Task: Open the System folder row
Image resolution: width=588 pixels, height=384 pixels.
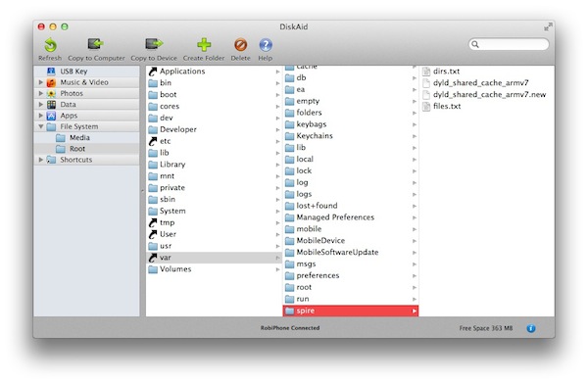Action: [214, 212]
